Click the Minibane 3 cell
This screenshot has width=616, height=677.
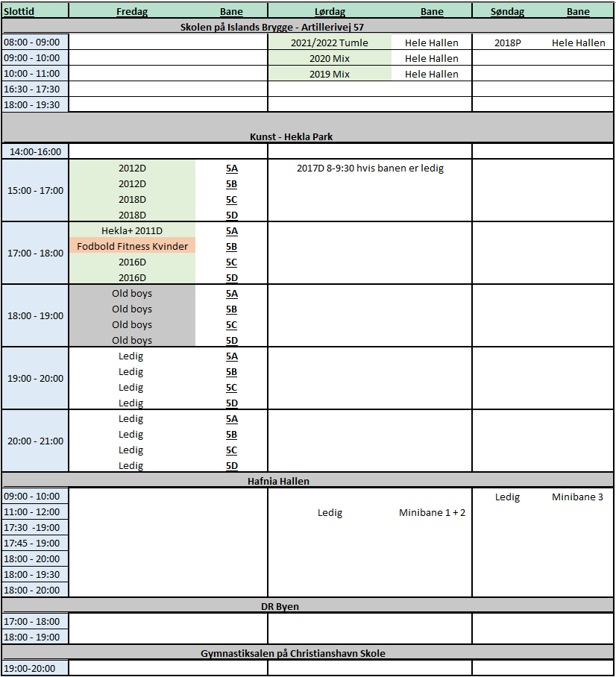[x=577, y=497]
